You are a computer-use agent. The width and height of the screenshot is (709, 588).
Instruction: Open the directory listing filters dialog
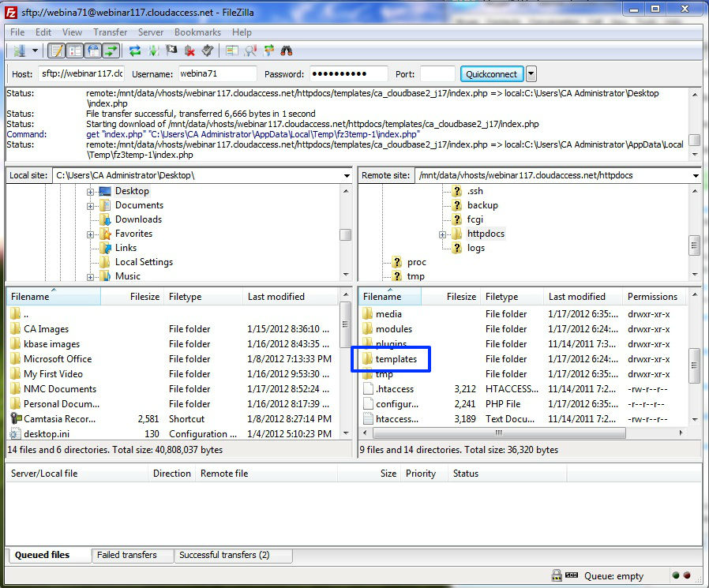tap(232, 51)
